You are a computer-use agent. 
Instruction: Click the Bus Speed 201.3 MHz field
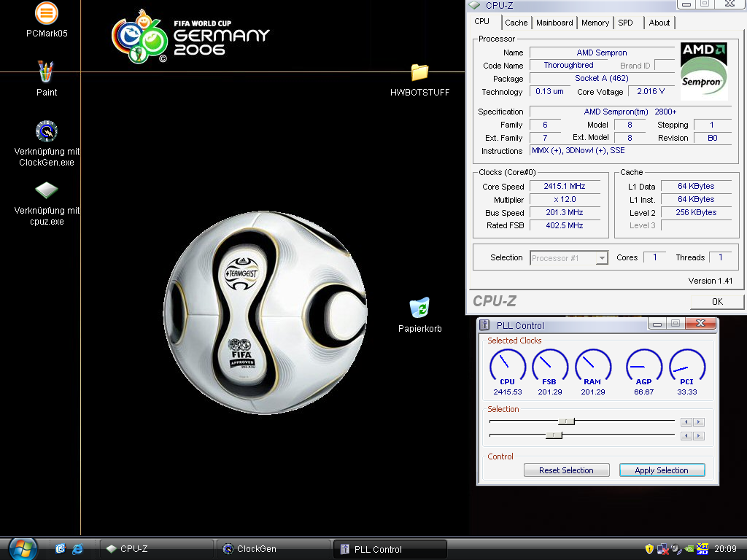click(565, 212)
